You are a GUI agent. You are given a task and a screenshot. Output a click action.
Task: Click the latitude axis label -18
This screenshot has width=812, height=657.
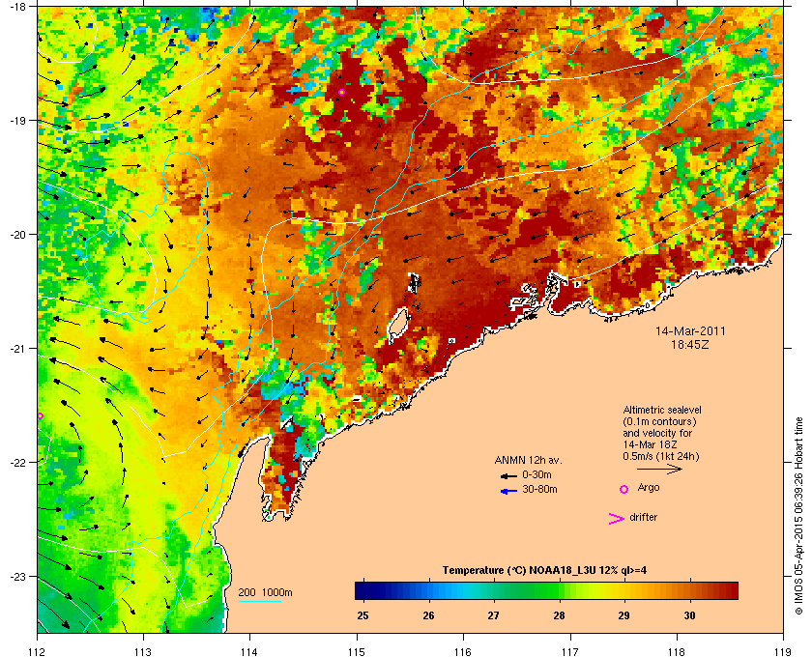click(x=17, y=7)
